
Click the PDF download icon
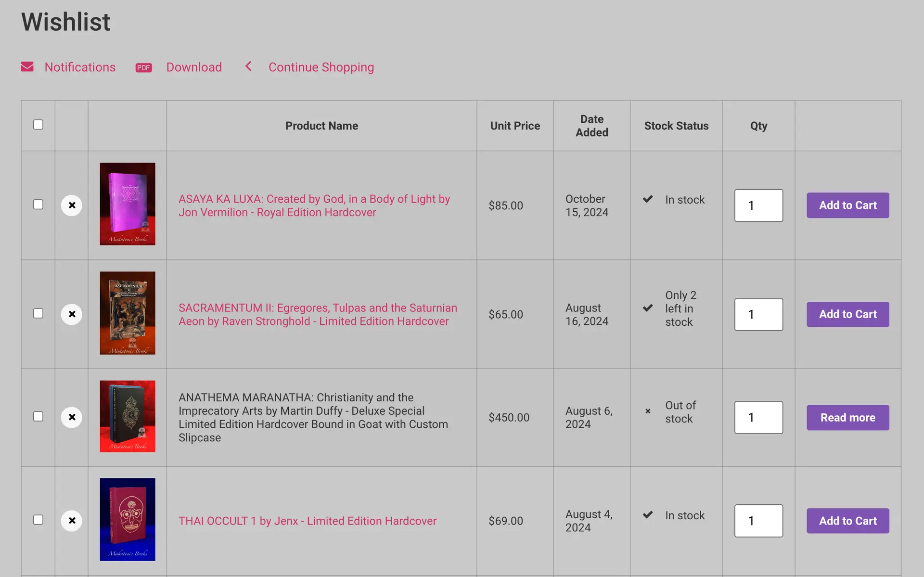pos(143,67)
